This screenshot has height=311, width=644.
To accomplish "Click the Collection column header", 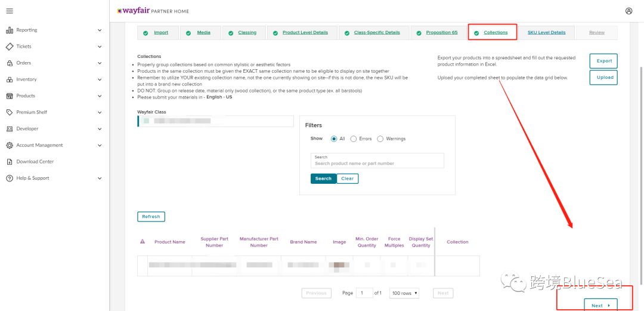I will click(457, 242).
